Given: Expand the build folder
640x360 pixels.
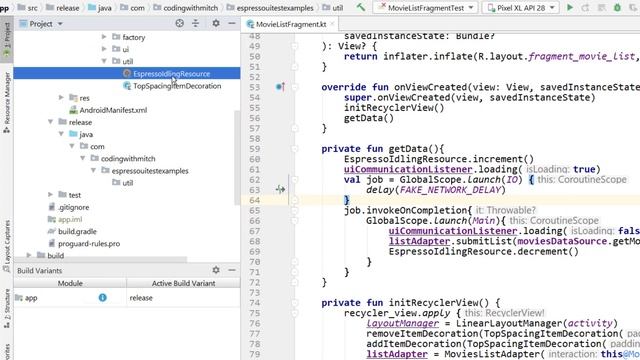Looking at the screenshot, I should coord(29,255).
